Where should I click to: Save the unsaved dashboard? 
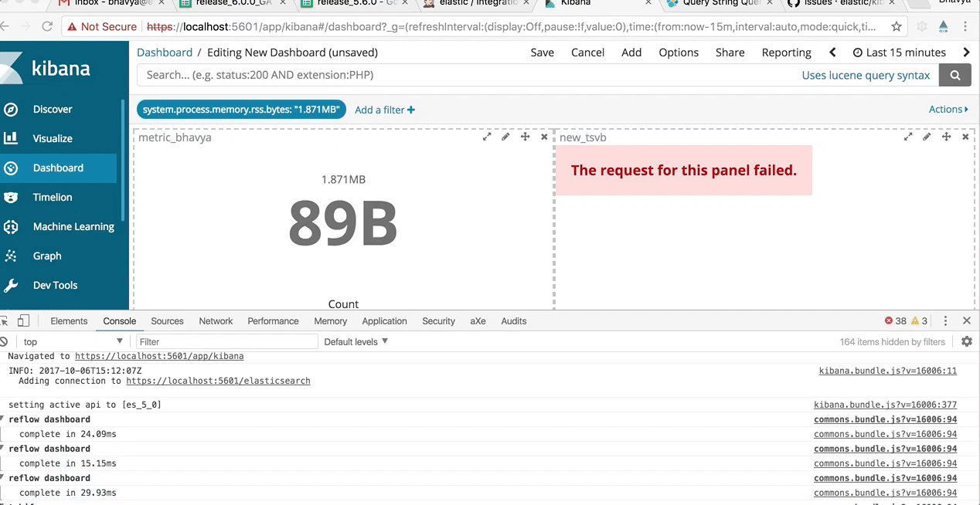click(x=542, y=53)
